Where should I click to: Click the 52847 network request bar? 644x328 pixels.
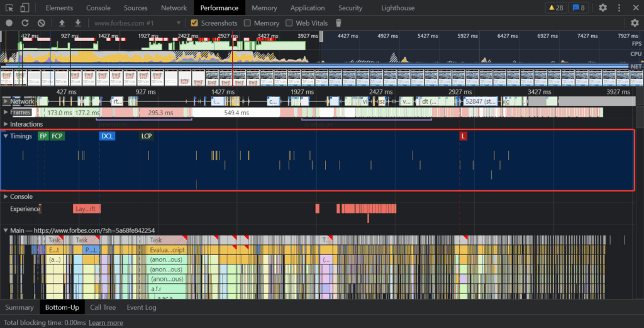coord(480,101)
